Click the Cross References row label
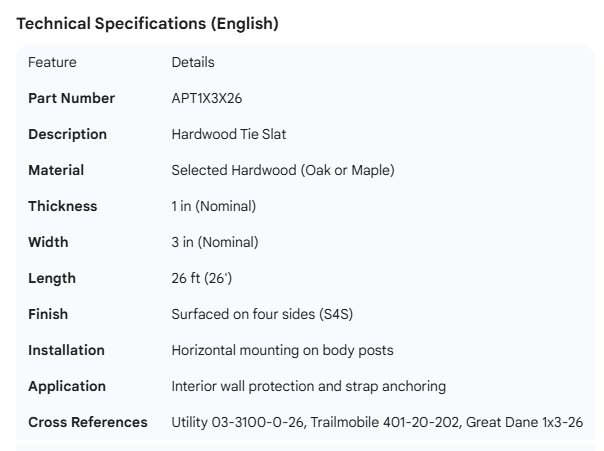This screenshot has height=451, width=604. click(x=88, y=422)
